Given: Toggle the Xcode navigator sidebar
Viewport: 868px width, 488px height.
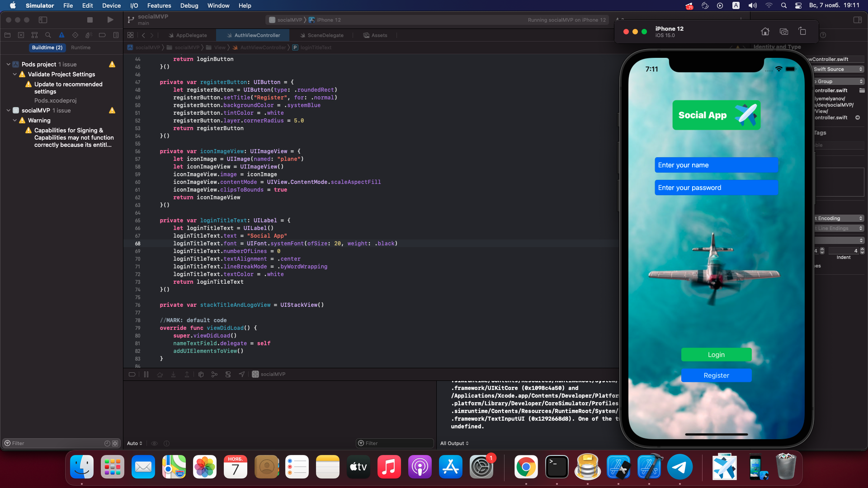Looking at the screenshot, I should 43,20.
